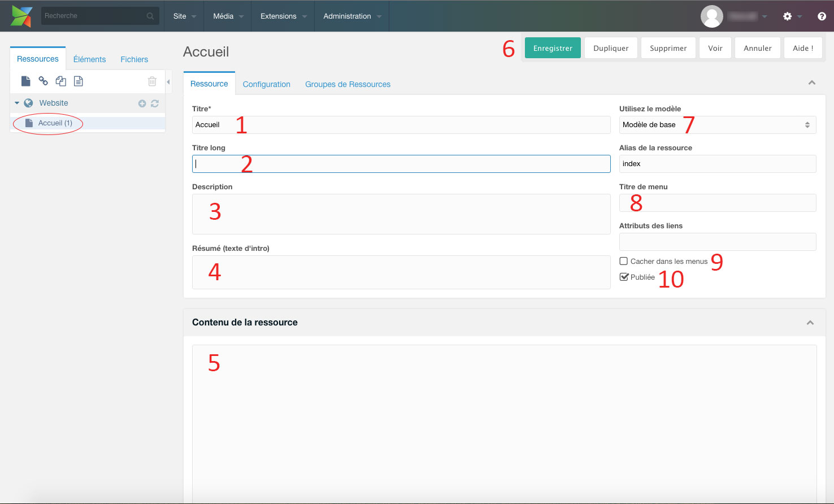Viewport: 834px width, 504px height.
Task: Collapse the Website tree node
Action: click(x=17, y=103)
